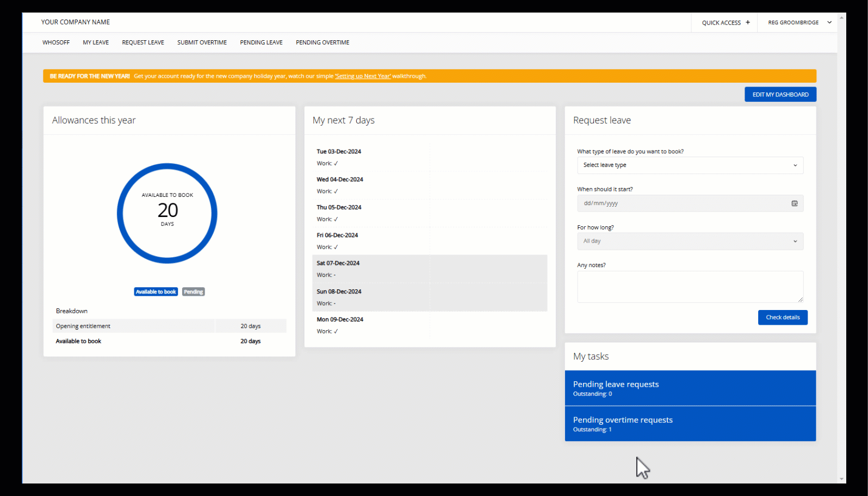Select the Wed 04-Dec-2024 row
This screenshot has width=868, height=496.
click(x=430, y=185)
